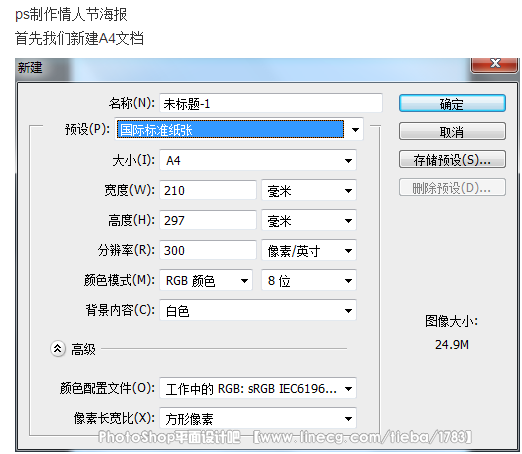Click the 预设(P): label
This screenshot has height=454, width=522.
pos(87,129)
